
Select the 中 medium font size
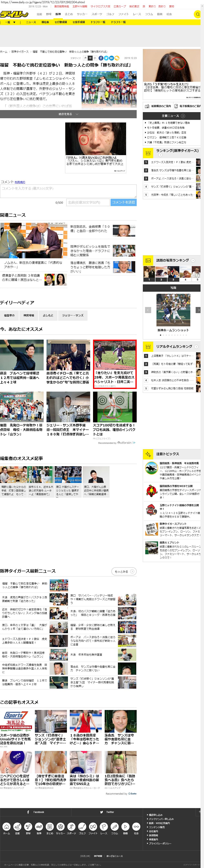(x=90, y=58)
